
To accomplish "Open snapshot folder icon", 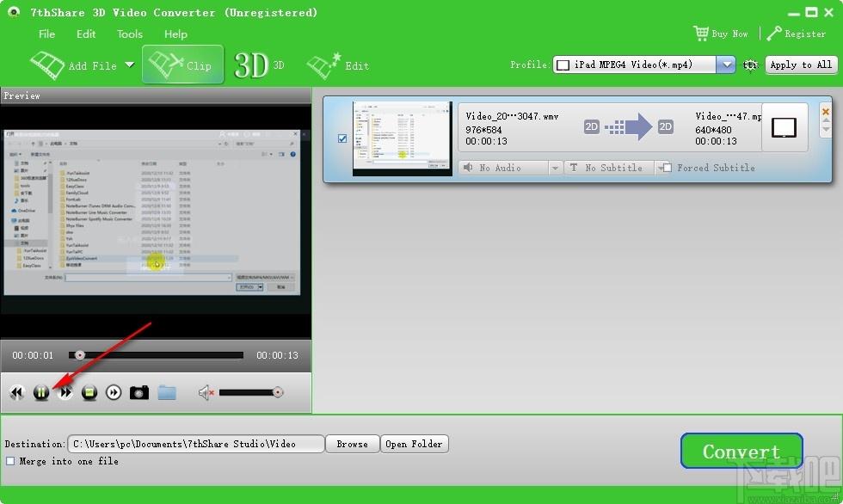I will point(167,393).
